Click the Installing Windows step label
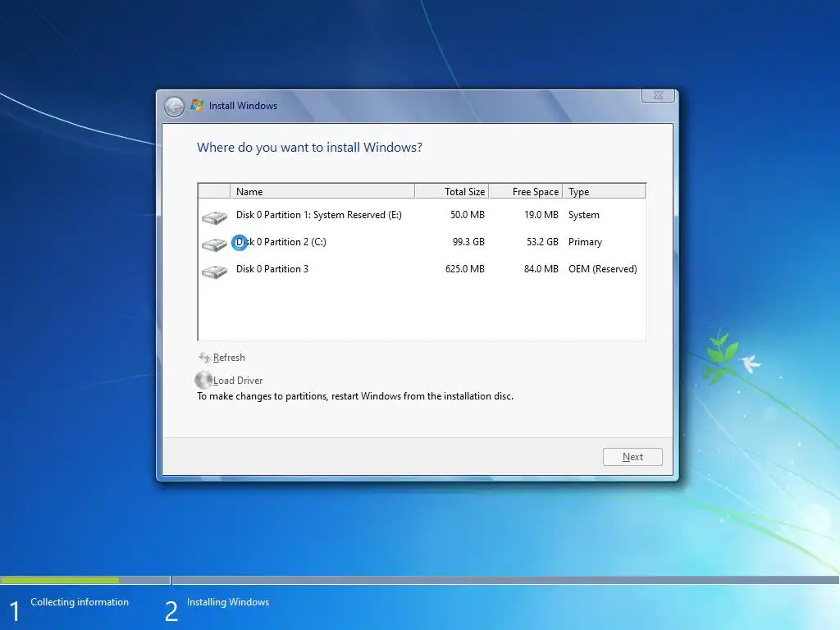Screen dimensions: 840x630 228,602
